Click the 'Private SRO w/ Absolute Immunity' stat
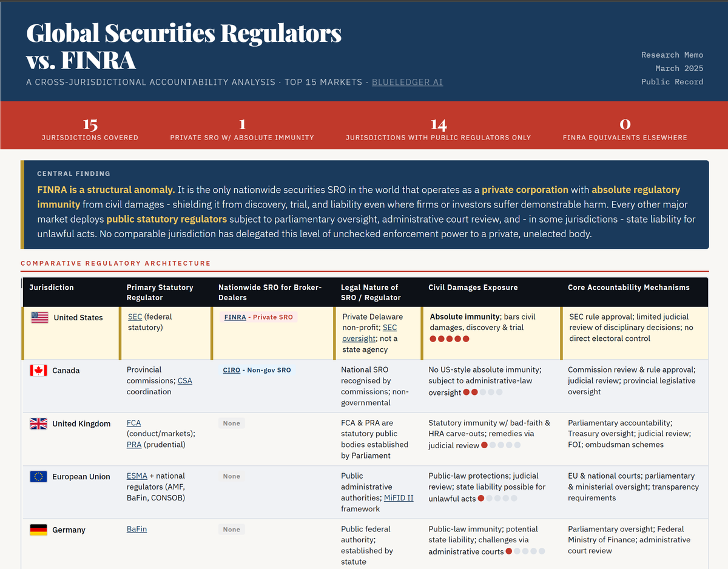The width and height of the screenshot is (728, 569). point(242,130)
